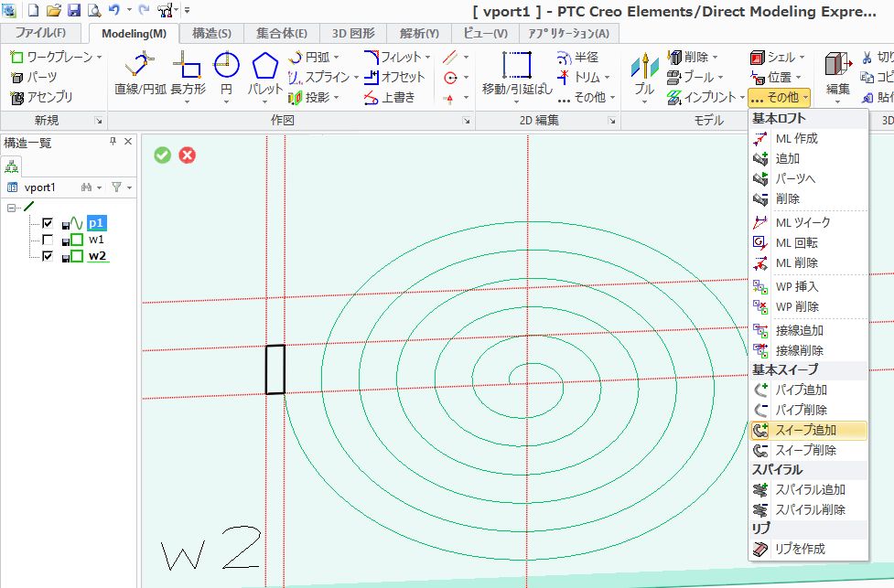Click リブを作成 menu entry
The height and width of the screenshot is (588, 894).
[800, 549]
